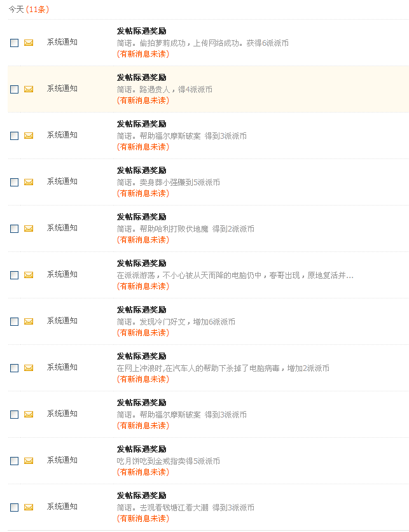Check the box for 偷拍萝莉成功 message
Image resolution: width=409 pixels, height=532 pixels.
pos(14,43)
